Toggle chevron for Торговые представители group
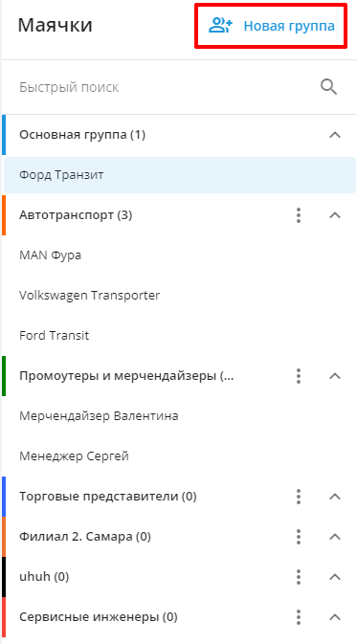Screen dimensions: 357x644 click(335, 497)
